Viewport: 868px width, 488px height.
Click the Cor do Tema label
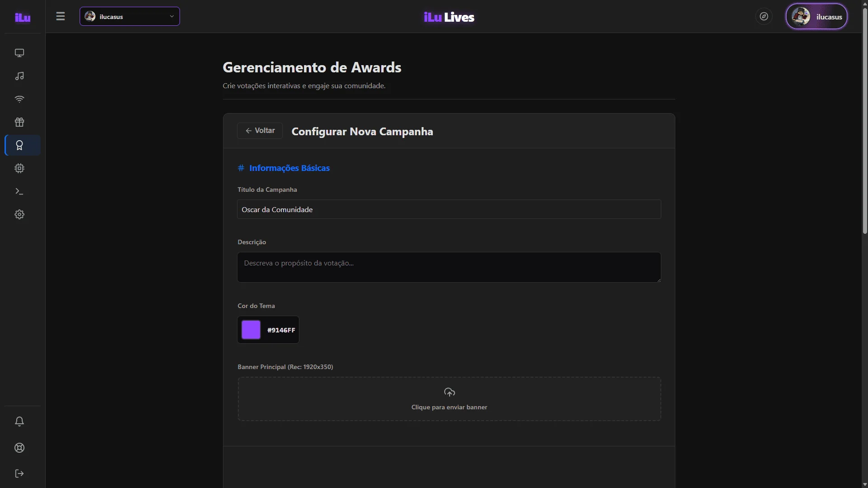(x=256, y=306)
